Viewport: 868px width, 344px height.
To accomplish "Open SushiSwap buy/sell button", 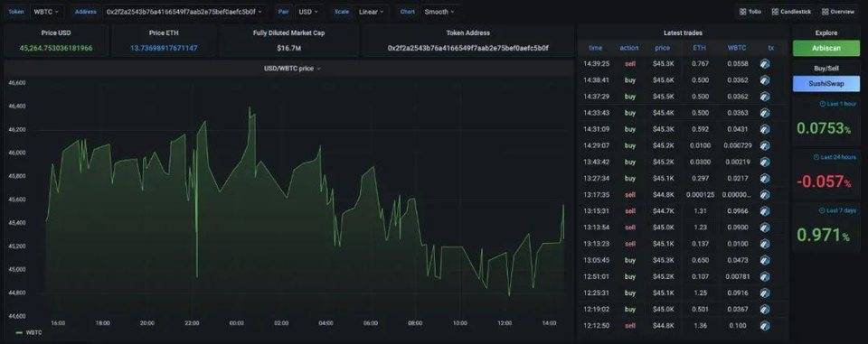I will click(826, 83).
